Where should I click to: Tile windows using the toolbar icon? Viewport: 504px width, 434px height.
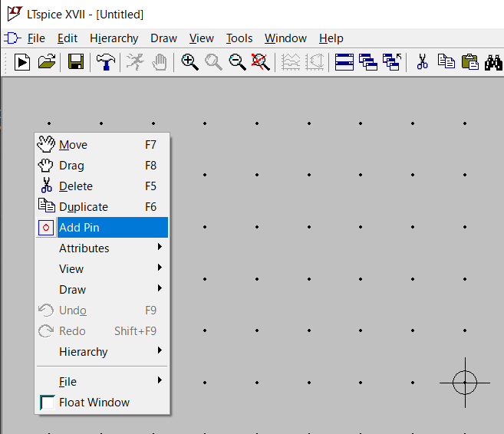point(344,62)
